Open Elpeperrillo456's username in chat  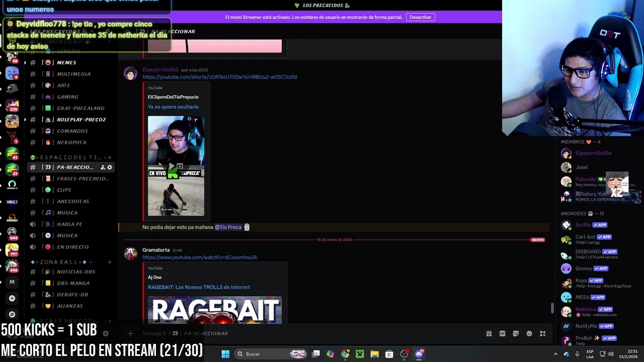tap(160, 70)
